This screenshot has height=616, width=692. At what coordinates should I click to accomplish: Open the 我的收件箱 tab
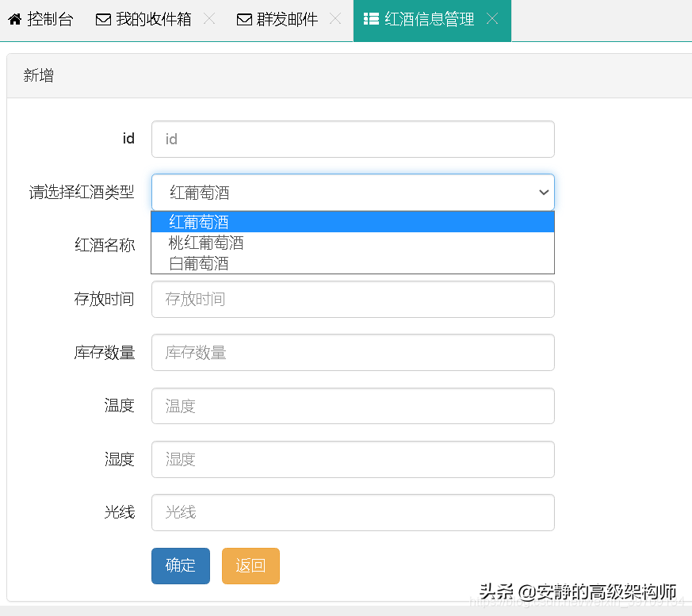click(153, 20)
